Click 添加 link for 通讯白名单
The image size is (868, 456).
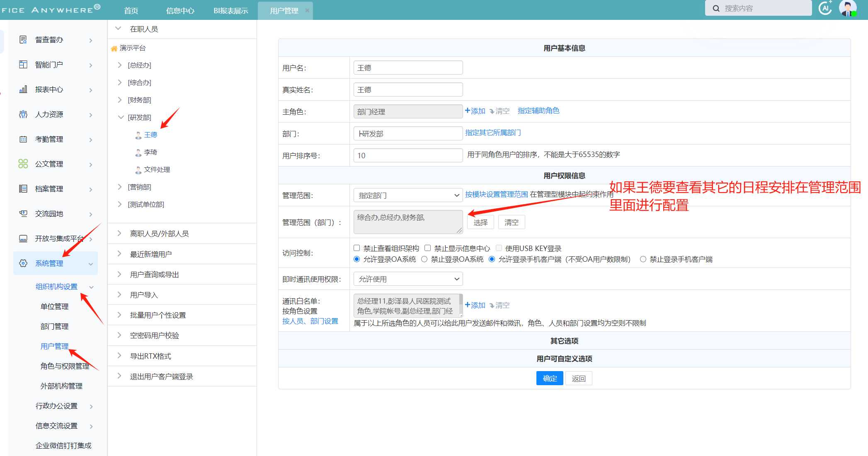coord(475,305)
